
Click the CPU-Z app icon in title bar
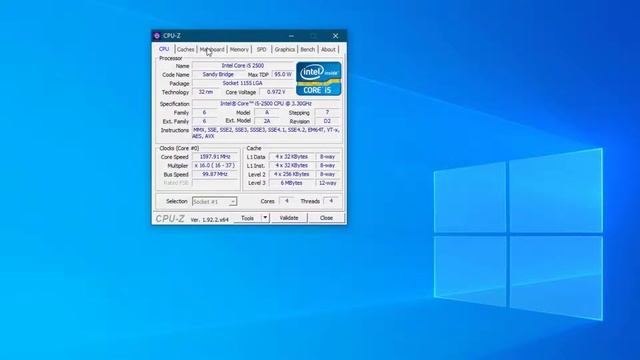(157, 36)
